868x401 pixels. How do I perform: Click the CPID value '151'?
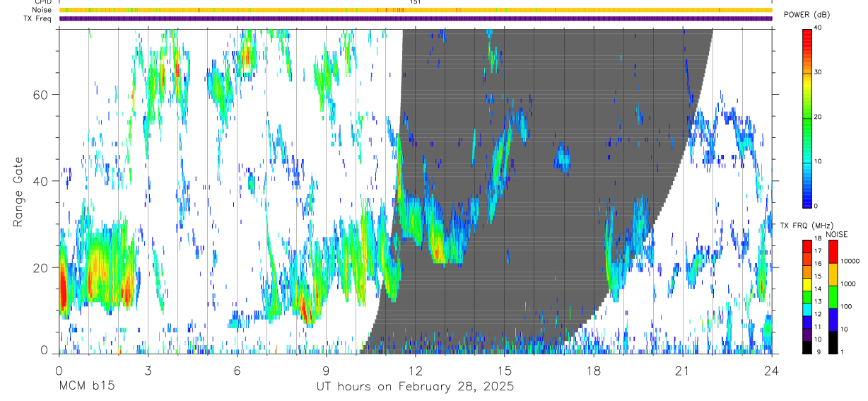tap(416, 2)
